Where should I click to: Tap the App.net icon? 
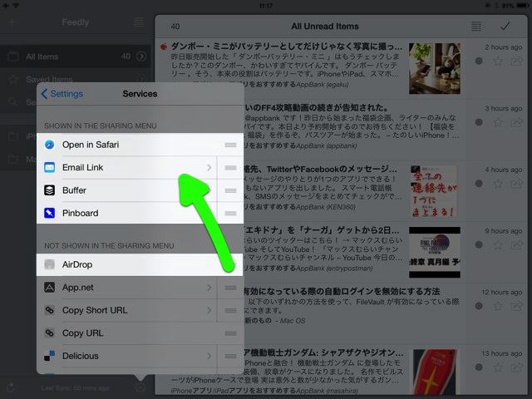pyautogui.click(x=50, y=288)
